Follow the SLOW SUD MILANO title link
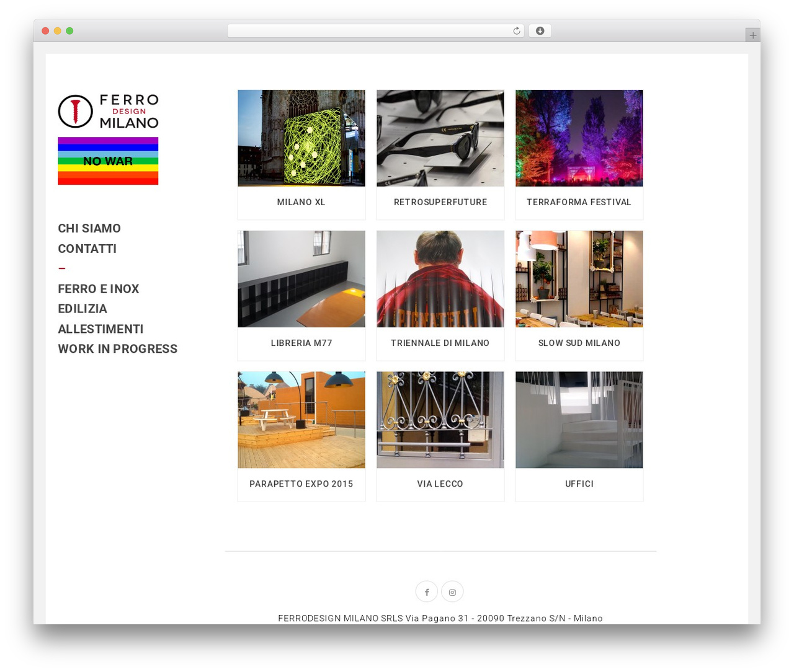This screenshot has width=794, height=672. [579, 343]
